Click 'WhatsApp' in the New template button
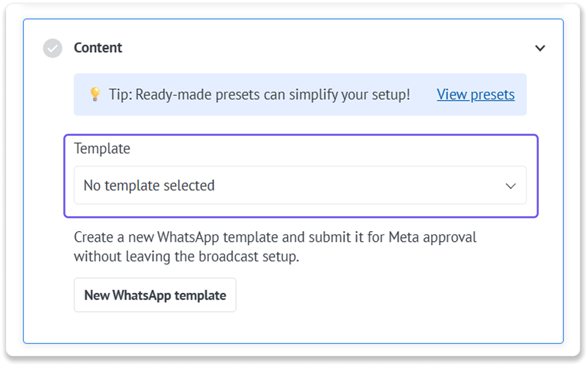This screenshot has height=366, width=588. (142, 295)
